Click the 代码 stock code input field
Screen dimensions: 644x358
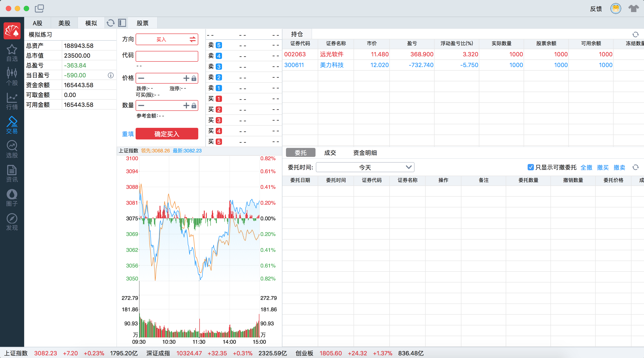tap(167, 56)
